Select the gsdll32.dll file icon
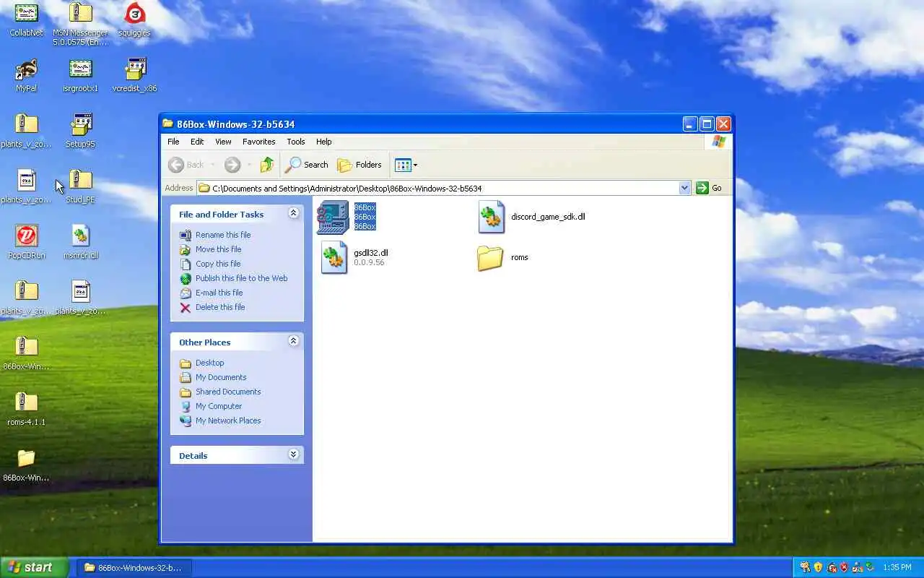 334,257
